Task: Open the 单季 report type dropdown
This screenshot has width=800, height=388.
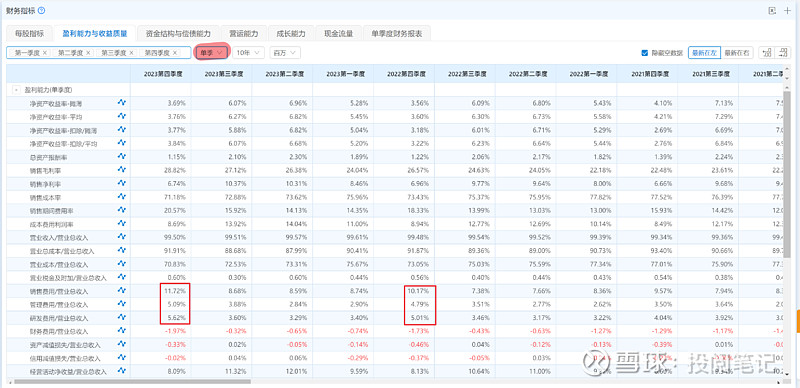Action: click(211, 53)
